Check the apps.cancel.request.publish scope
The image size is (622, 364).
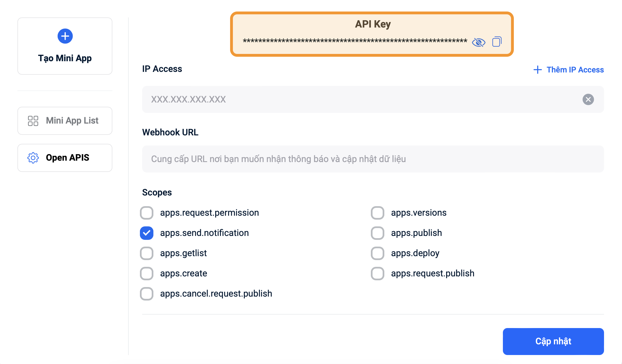coord(147,294)
